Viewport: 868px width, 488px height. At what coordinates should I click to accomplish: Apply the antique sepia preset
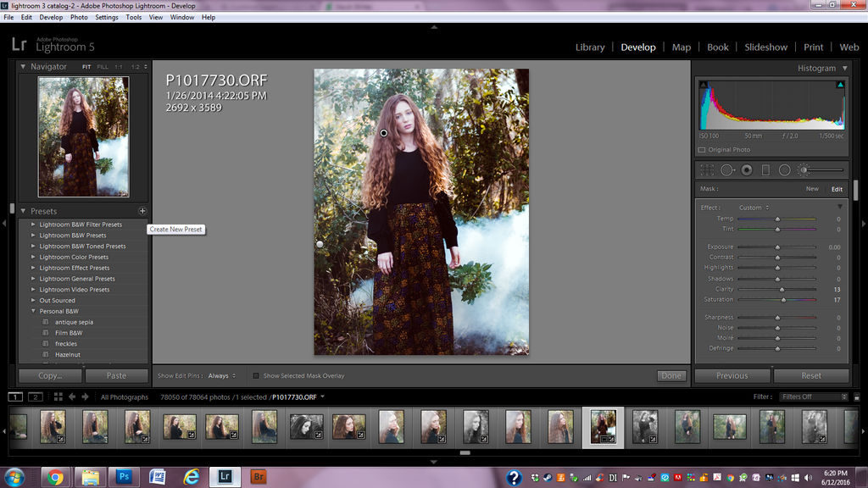pyautogui.click(x=75, y=322)
